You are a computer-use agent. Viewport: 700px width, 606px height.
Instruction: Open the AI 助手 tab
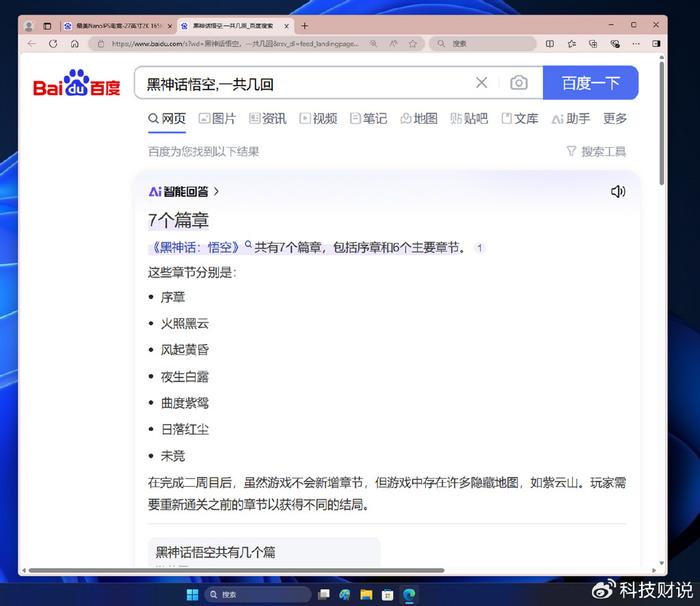[x=571, y=118]
